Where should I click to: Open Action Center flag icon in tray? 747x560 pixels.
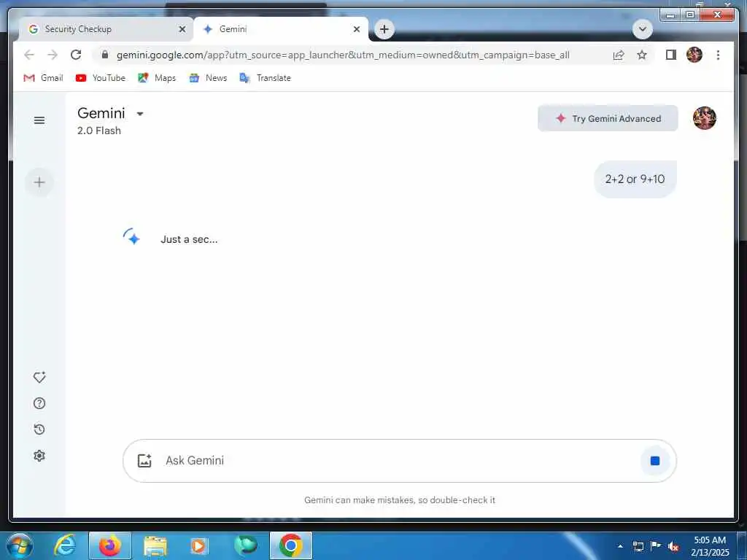656,546
